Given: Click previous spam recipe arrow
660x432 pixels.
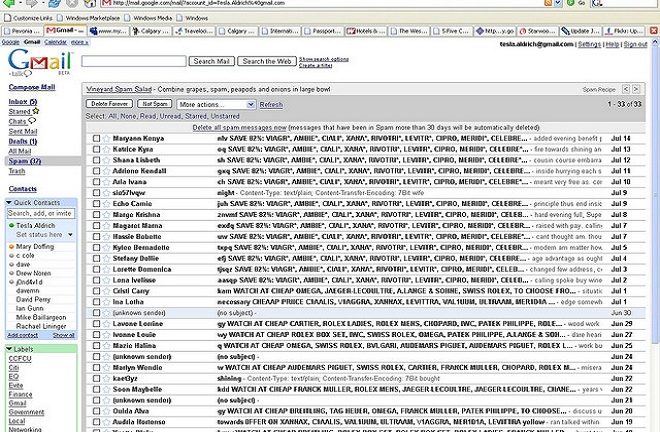Looking at the screenshot, I should (x=626, y=89).
